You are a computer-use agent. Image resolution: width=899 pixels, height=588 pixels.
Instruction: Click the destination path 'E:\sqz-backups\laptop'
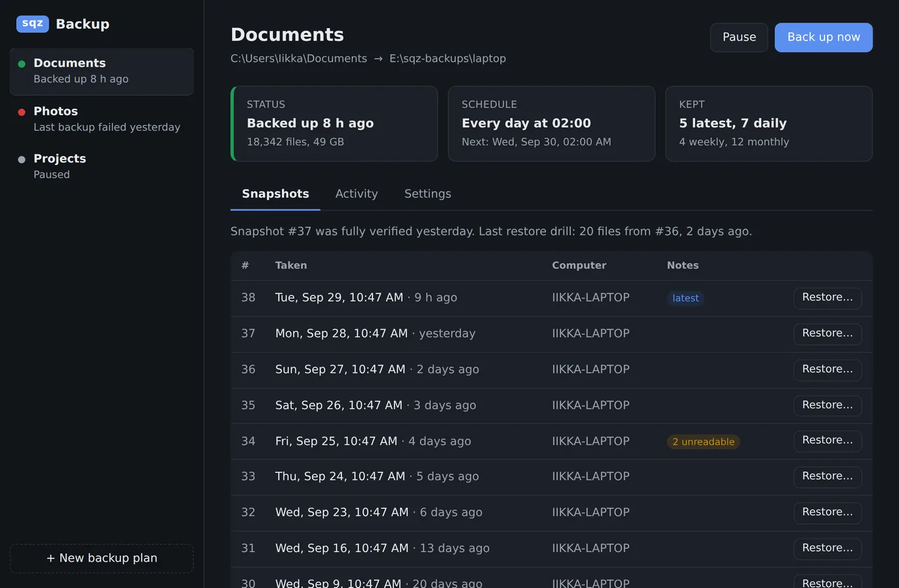(x=448, y=58)
